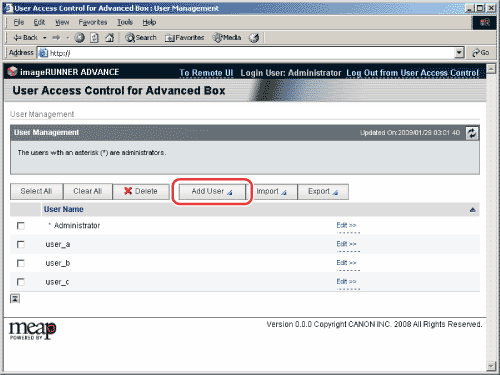Tick the user_c checkbox
Image resolution: width=500 pixels, height=375 pixels.
(21, 282)
